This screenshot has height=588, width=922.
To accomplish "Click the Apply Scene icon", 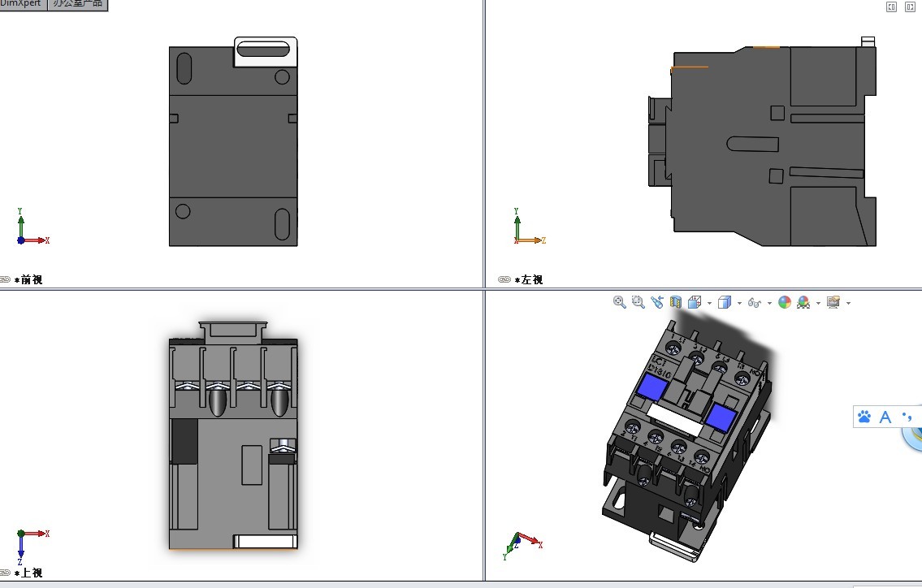I will pos(803,302).
